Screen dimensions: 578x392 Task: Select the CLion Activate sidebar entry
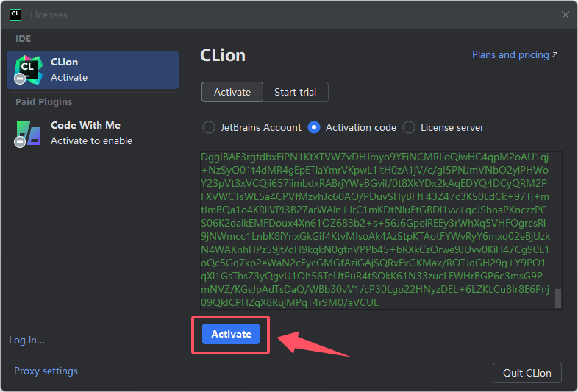point(93,70)
